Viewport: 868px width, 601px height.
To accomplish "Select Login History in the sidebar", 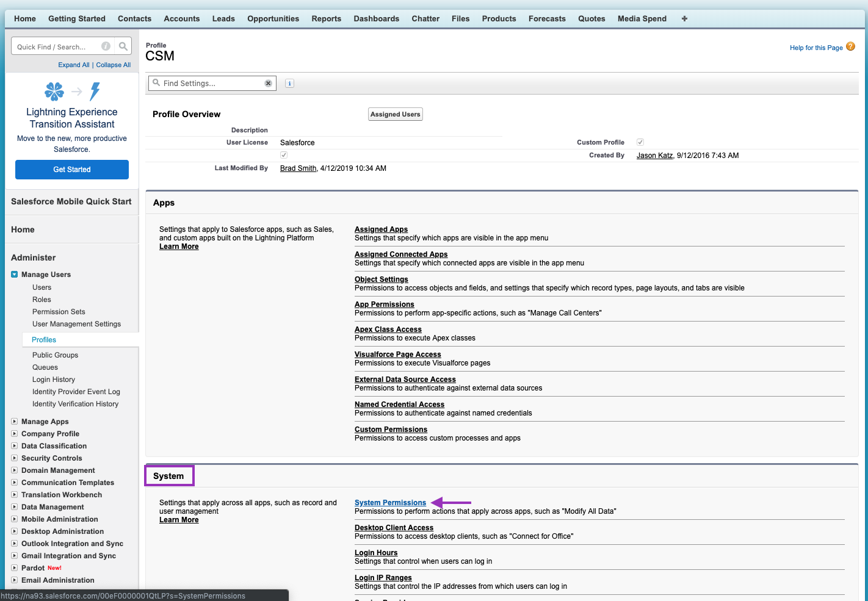I will [54, 380].
